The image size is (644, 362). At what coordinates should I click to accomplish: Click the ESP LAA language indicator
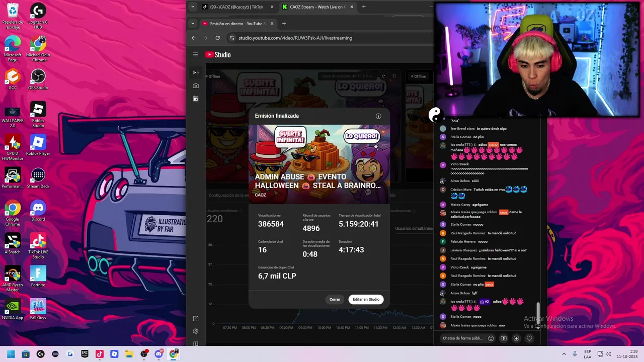coord(588,354)
